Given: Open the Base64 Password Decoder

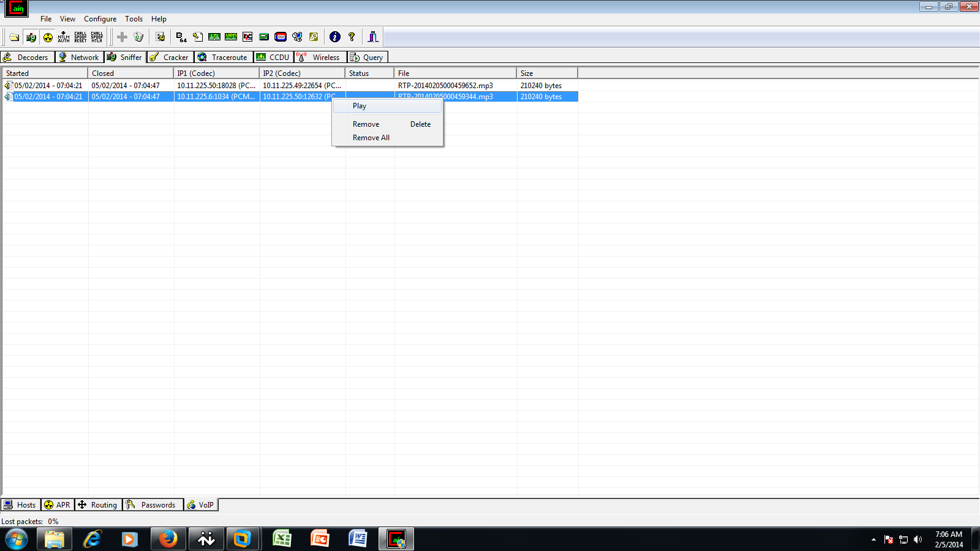Looking at the screenshot, I should click(179, 37).
